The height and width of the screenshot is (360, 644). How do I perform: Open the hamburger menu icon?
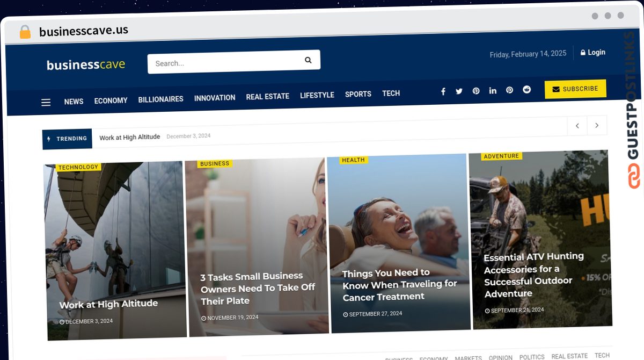pos(46,102)
